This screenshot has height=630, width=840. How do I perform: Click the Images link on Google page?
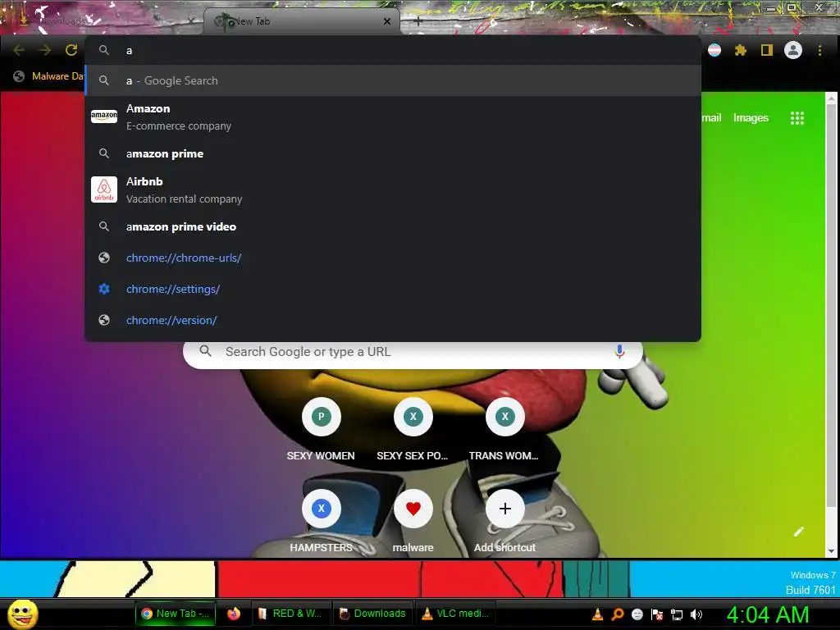point(751,118)
